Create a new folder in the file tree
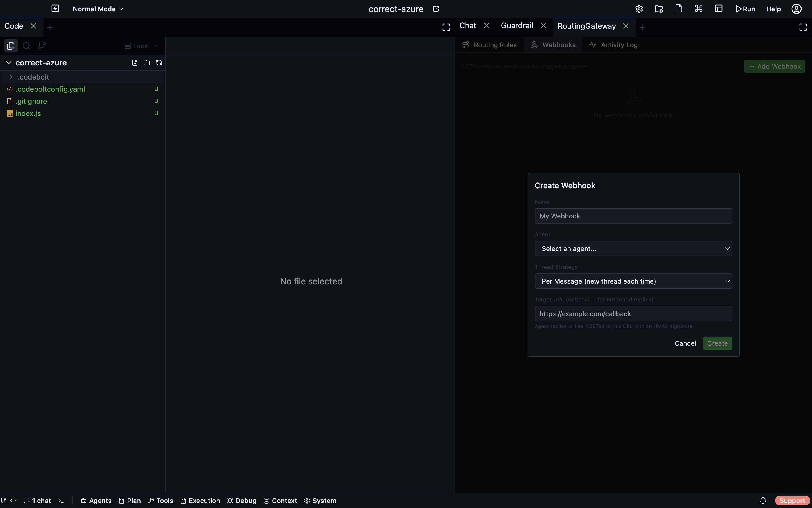This screenshot has width=812, height=508. 147,62
